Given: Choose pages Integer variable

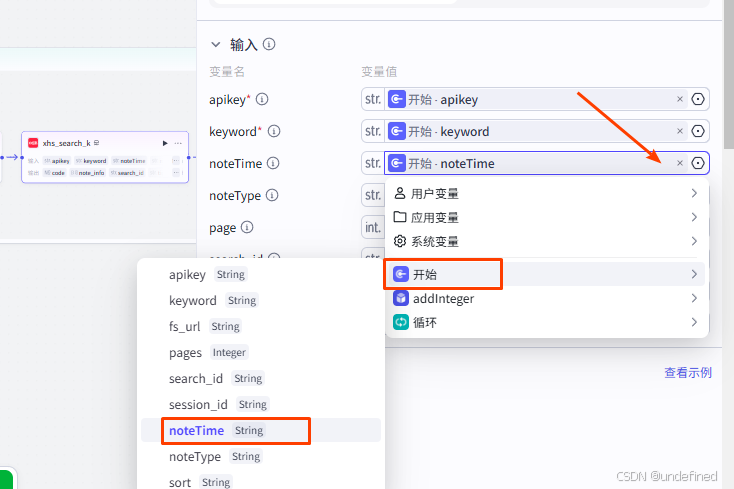Looking at the screenshot, I should click(x=261, y=352).
